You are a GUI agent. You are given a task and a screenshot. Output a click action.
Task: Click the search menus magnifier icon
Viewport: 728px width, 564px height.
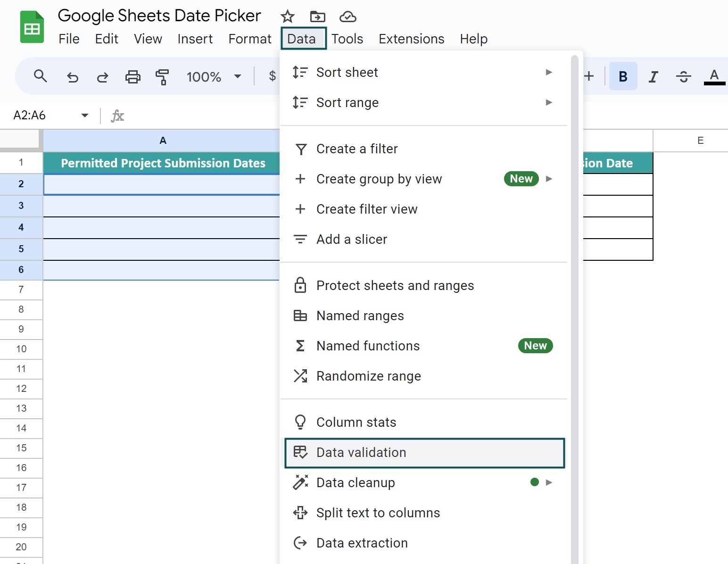point(41,76)
